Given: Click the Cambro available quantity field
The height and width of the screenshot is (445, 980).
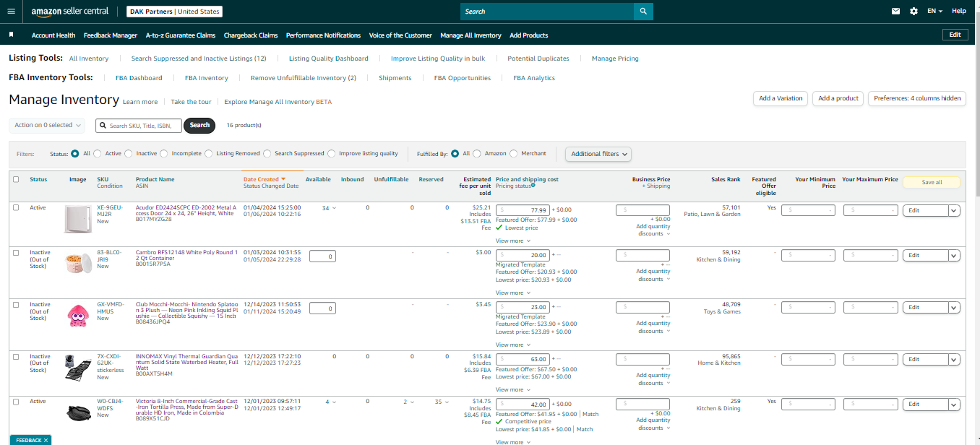Looking at the screenshot, I should [x=322, y=256].
